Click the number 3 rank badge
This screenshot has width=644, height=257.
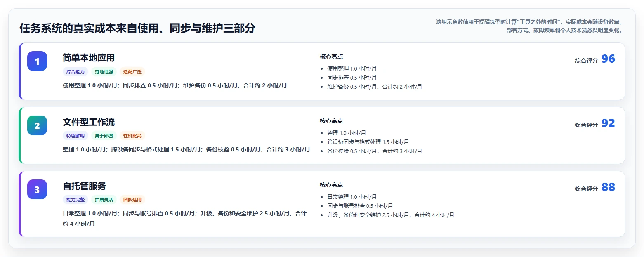point(37,189)
